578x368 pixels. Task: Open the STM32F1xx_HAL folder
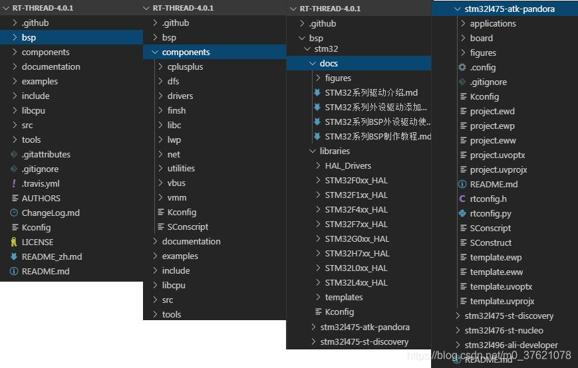tap(356, 195)
